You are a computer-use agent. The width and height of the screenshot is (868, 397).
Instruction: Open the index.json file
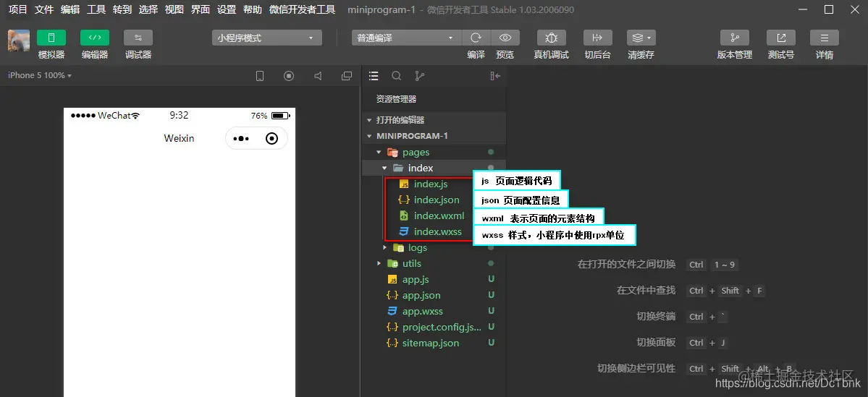point(437,200)
